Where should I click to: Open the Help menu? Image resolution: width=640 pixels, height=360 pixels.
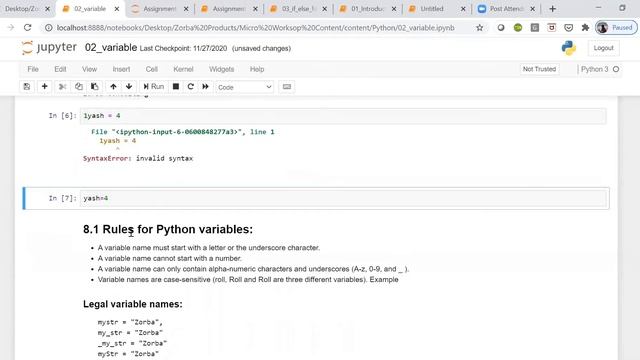point(257,69)
